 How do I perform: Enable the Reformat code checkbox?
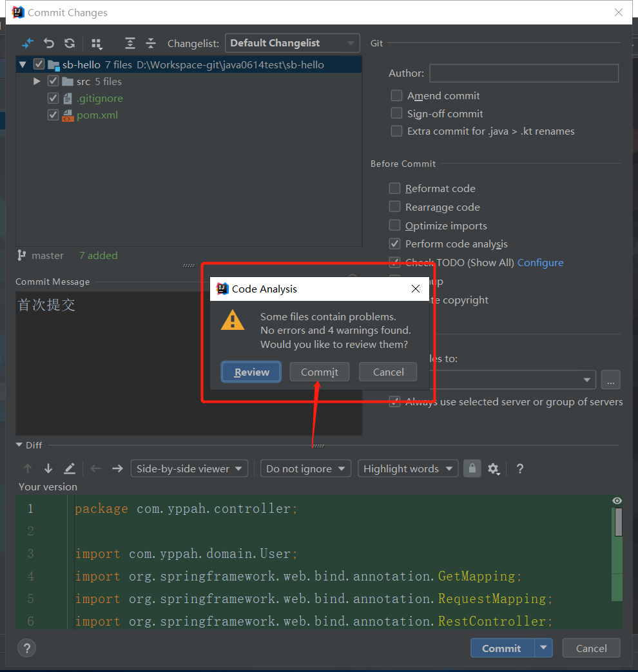[395, 189]
